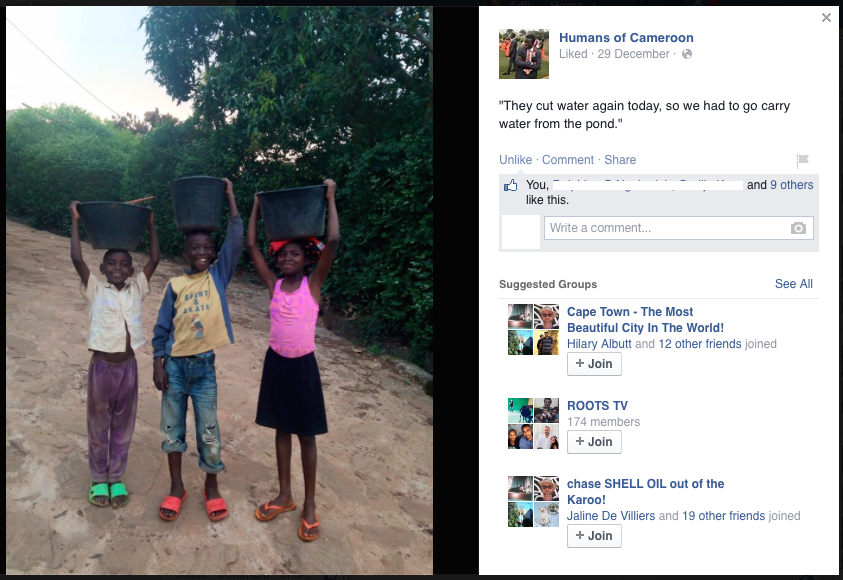Open the Humans of Cameroon page link
Screen dimensions: 843x580
(x=626, y=38)
